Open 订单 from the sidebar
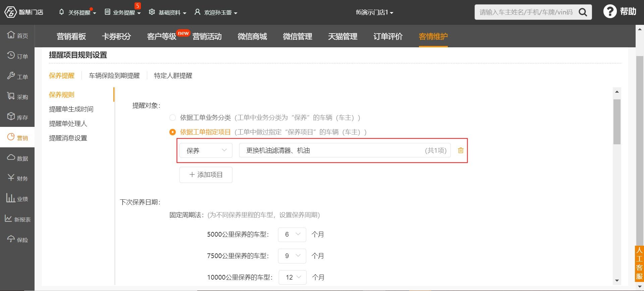644x291 pixels. pyautogui.click(x=17, y=56)
